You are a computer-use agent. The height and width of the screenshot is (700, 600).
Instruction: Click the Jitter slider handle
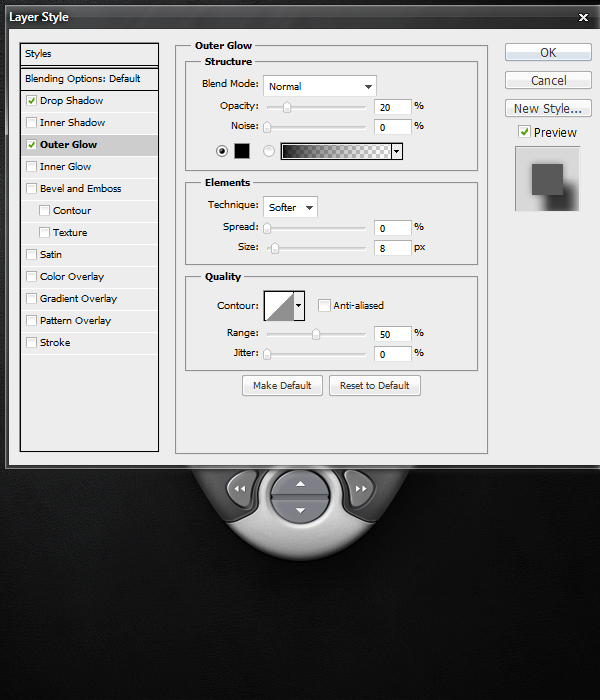coord(267,354)
